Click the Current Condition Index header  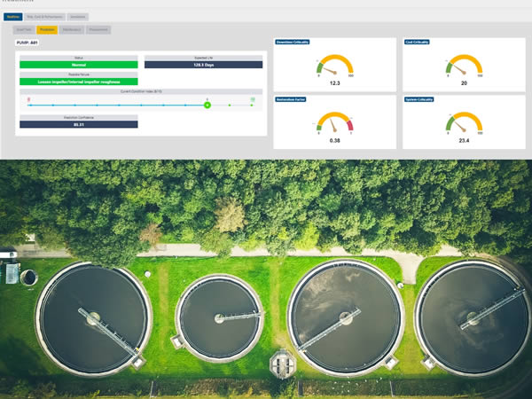(141, 91)
